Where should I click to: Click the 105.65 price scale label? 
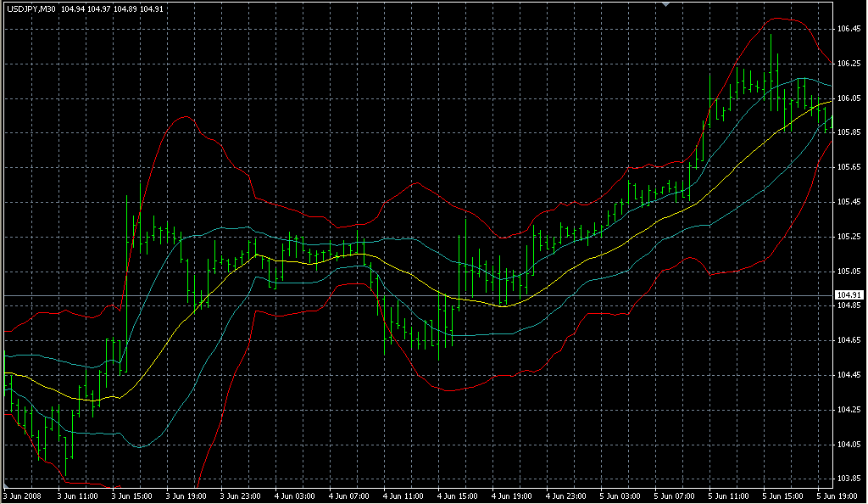(848, 167)
